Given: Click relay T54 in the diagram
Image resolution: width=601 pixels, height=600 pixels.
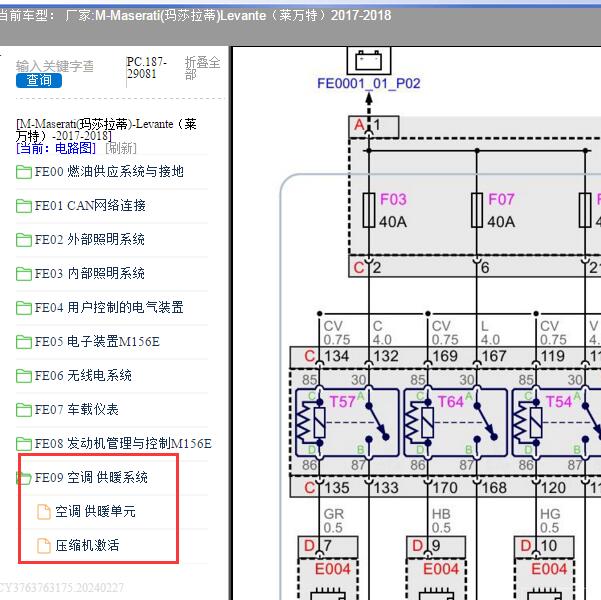Looking at the screenshot, I should [x=559, y=422].
